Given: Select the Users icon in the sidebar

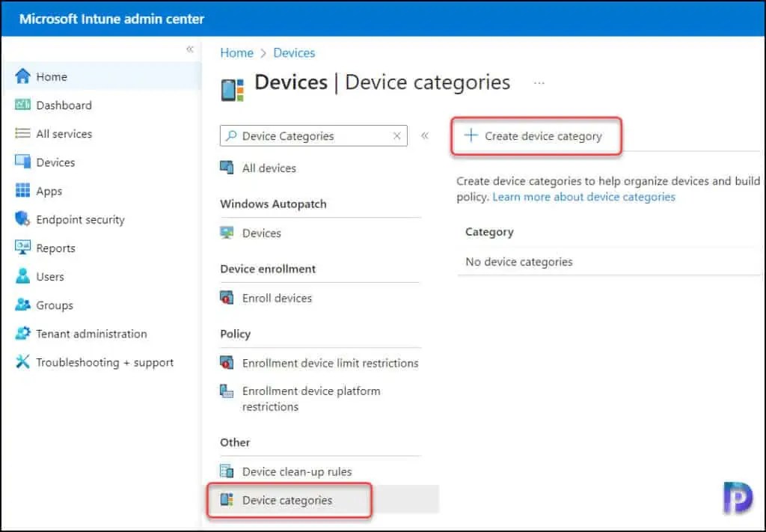Looking at the screenshot, I should (48, 276).
